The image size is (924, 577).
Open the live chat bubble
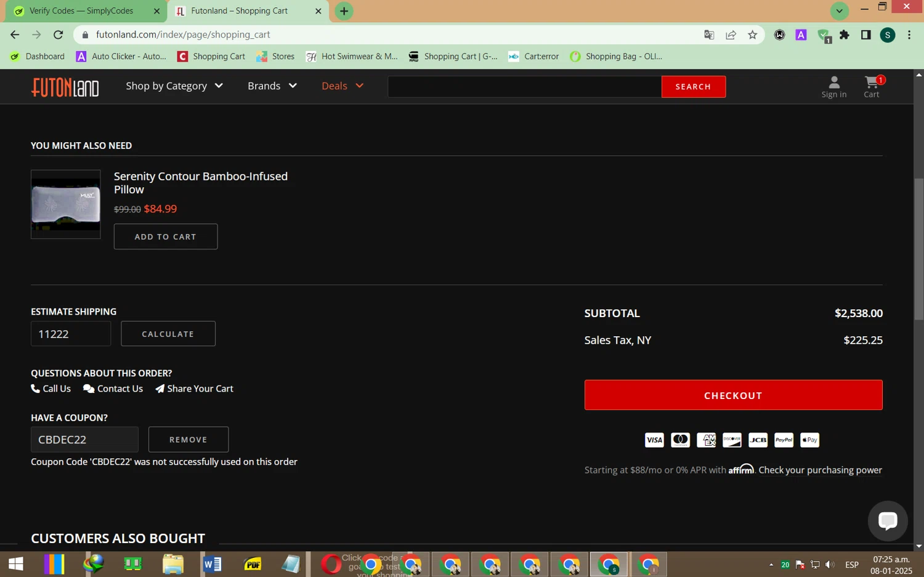(888, 521)
